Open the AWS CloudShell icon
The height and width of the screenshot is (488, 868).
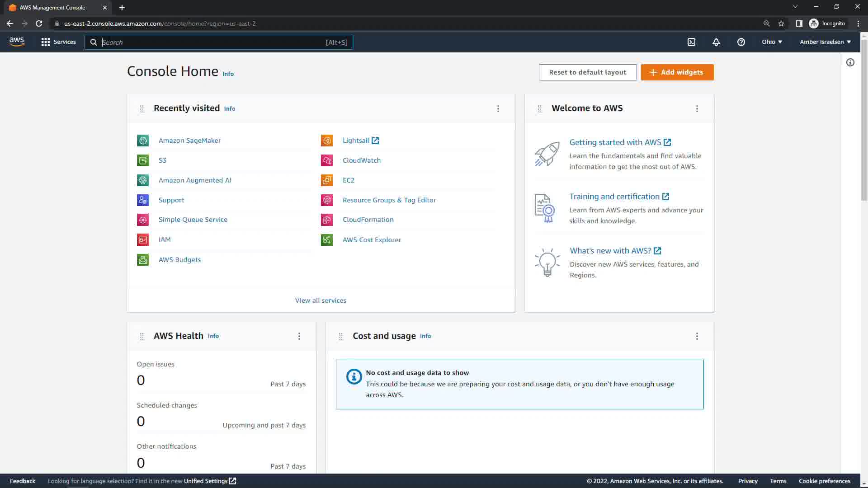pos(691,42)
